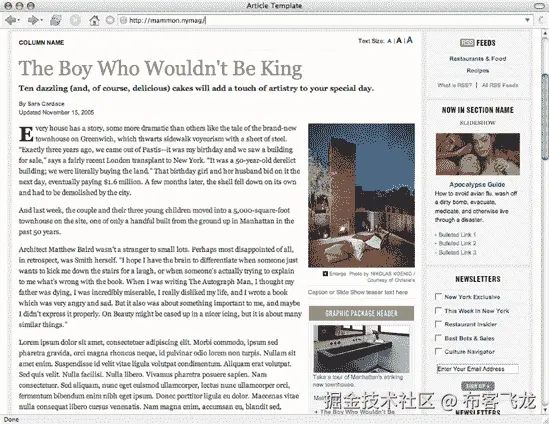Open the Back button history dropdown arrow
The width and height of the screenshot is (549, 424).
coord(19,20)
